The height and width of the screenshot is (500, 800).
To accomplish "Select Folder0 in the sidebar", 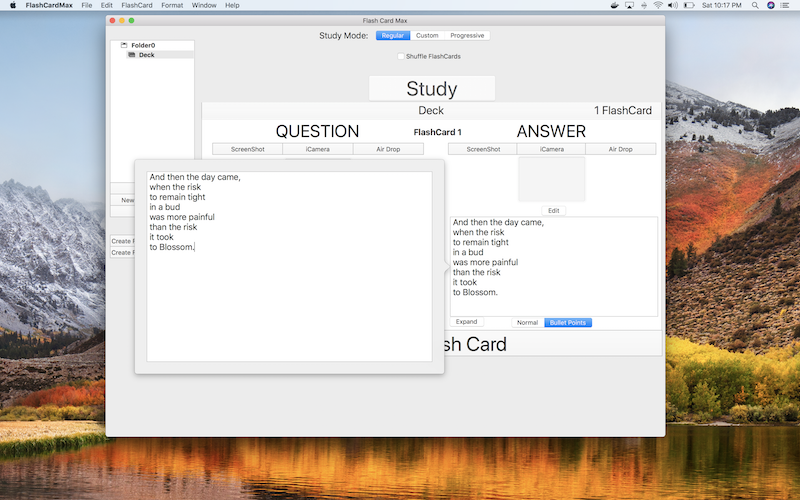I will pos(143,45).
